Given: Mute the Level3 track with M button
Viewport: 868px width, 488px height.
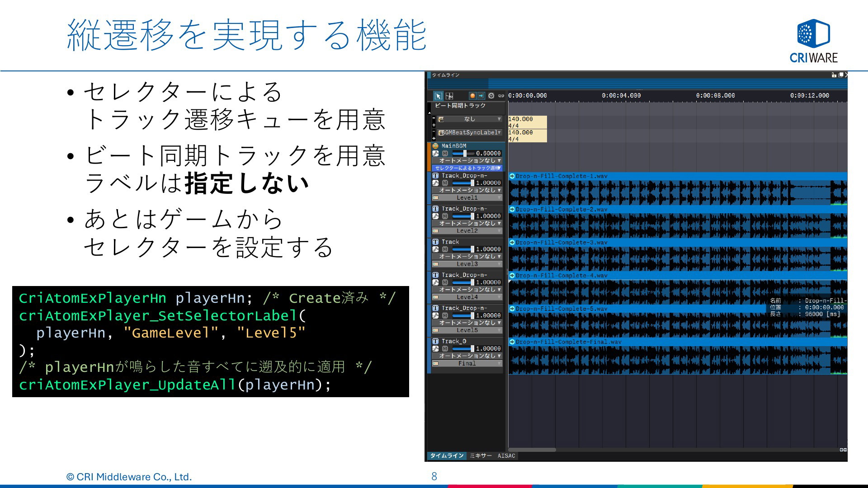Looking at the screenshot, I should [x=445, y=249].
